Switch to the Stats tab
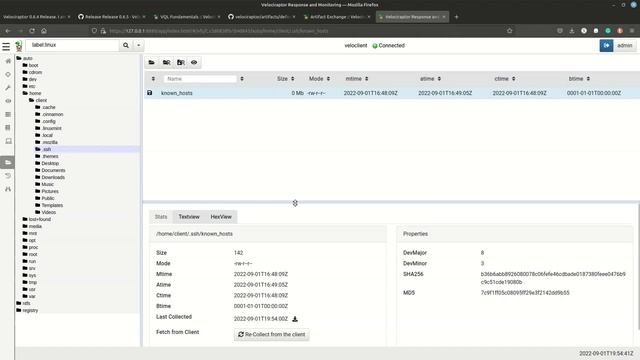The image size is (640, 360). click(x=161, y=217)
